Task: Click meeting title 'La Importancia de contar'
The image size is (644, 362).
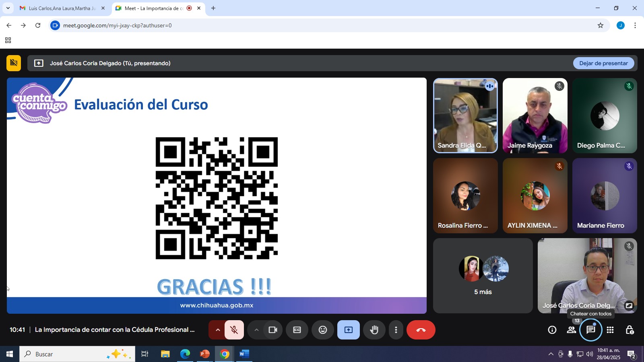Action: pos(115,330)
